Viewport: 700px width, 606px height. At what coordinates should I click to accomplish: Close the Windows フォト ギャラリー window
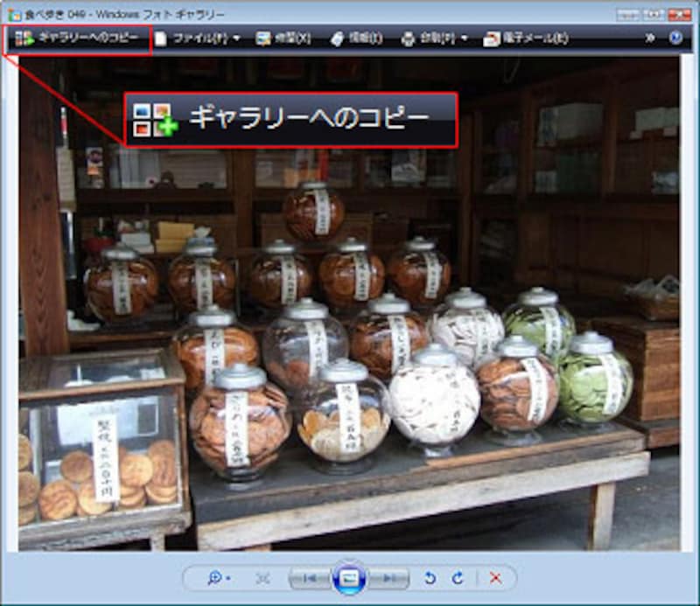677,15
